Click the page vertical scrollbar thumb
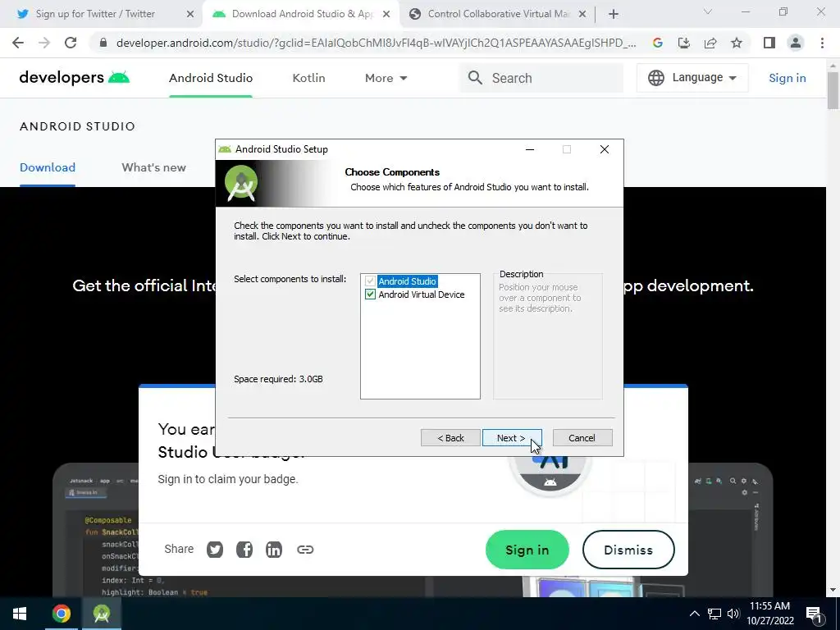The image size is (840, 630). tap(833, 89)
